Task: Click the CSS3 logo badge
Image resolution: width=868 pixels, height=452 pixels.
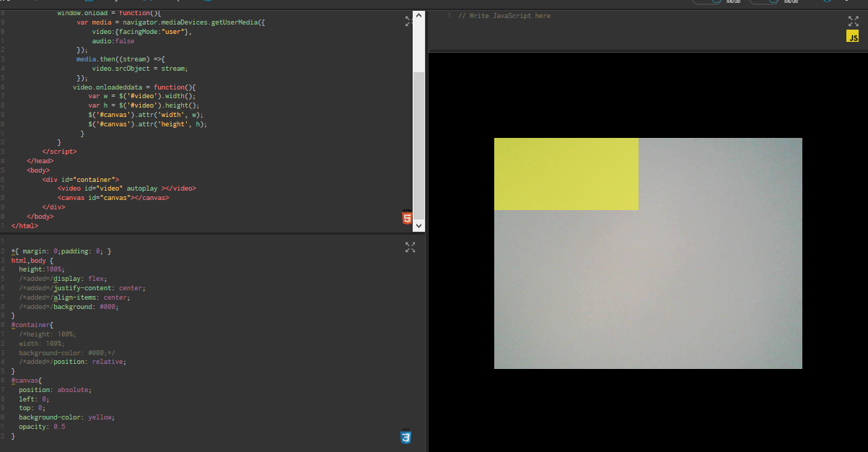Action: 406,437
